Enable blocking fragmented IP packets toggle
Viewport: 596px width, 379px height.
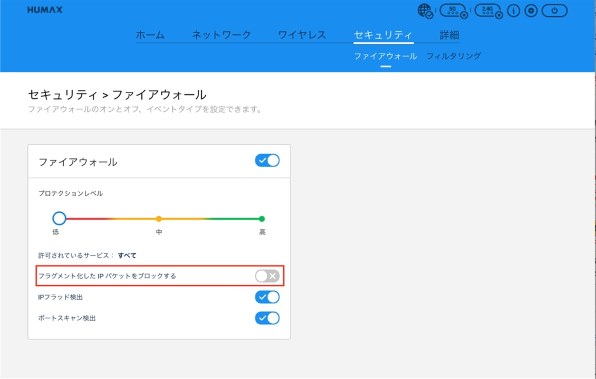click(x=267, y=276)
